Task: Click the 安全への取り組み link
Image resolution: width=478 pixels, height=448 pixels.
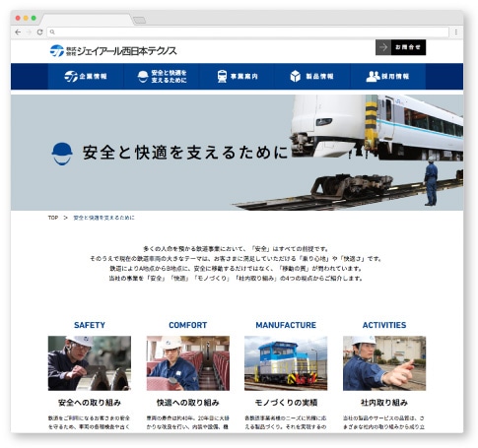Action: click(90, 403)
